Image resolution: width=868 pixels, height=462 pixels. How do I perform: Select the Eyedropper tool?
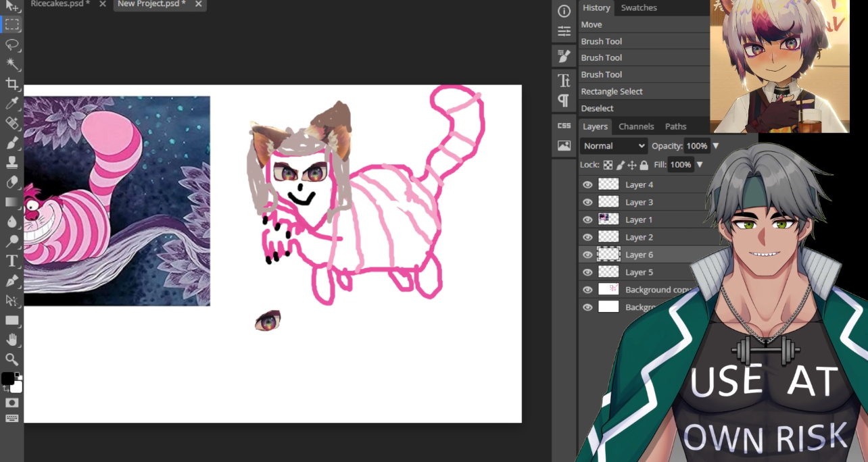point(11,103)
